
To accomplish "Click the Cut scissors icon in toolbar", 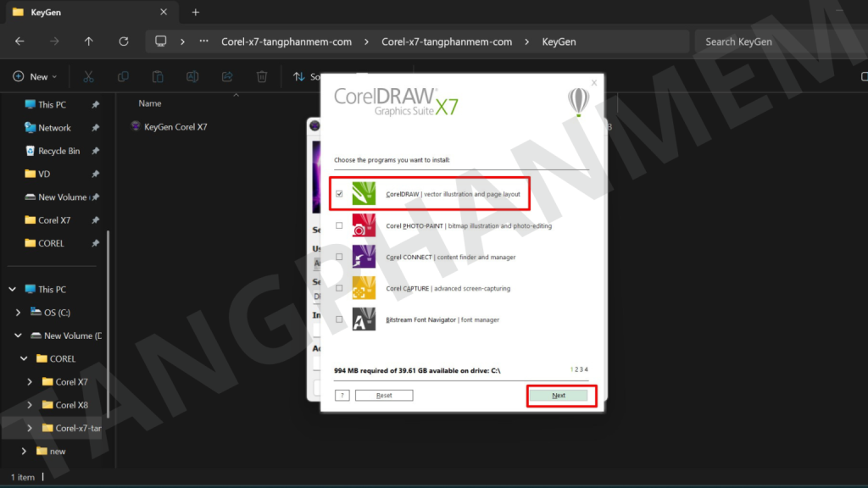I will 88,76.
